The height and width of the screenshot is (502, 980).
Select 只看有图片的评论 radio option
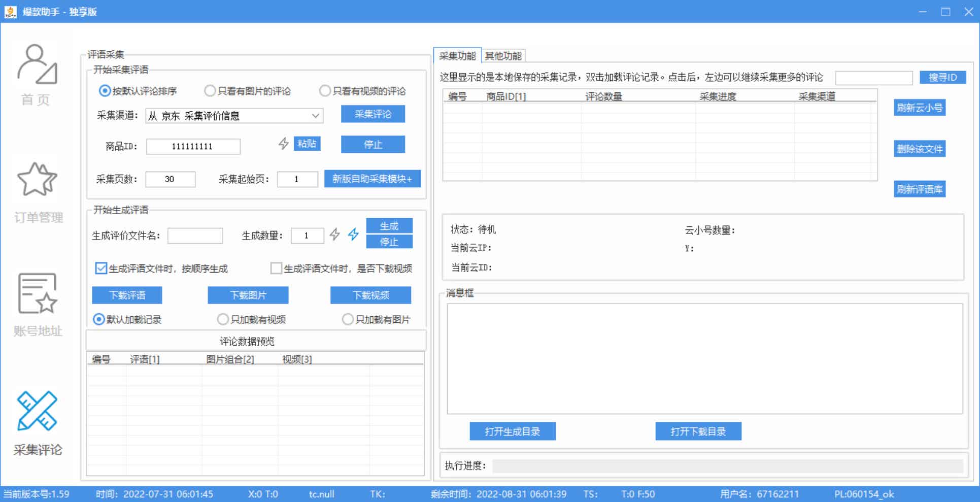point(210,91)
